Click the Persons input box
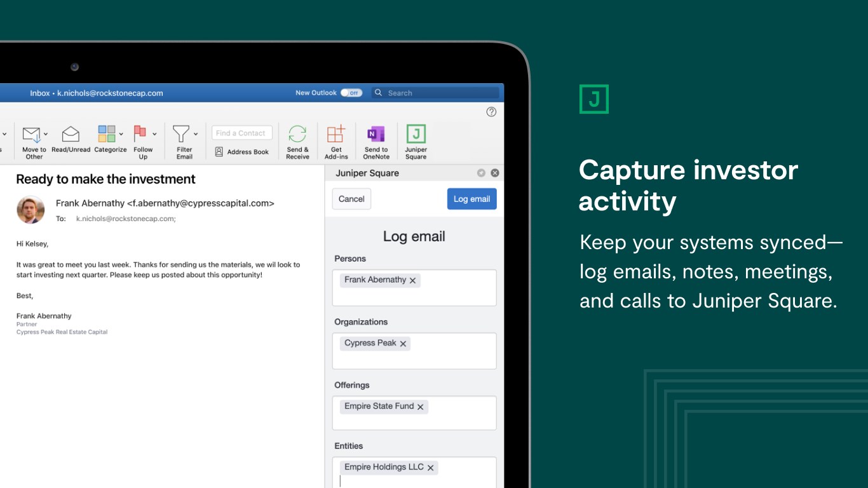This screenshot has height=488, width=868. click(414, 288)
